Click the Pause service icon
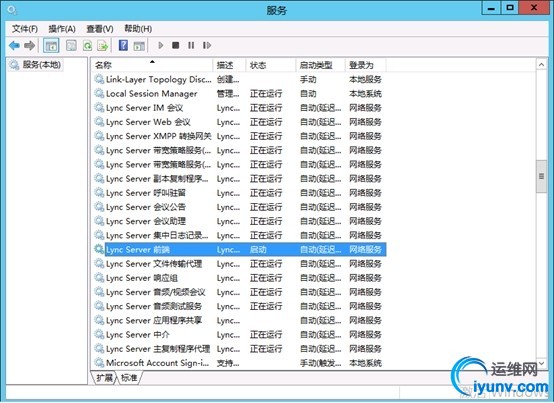 191,45
